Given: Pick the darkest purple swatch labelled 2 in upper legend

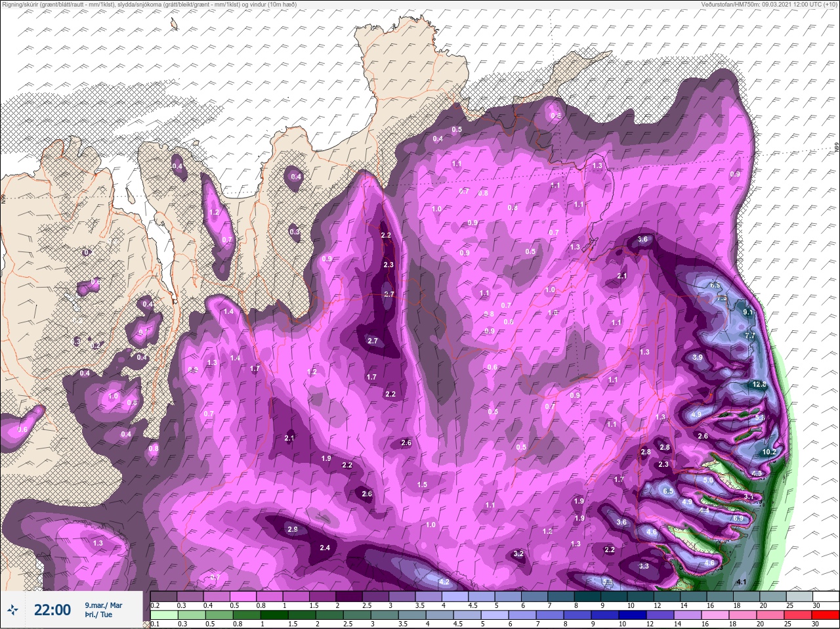Looking at the screenshot, I should (x=349, y=596).
